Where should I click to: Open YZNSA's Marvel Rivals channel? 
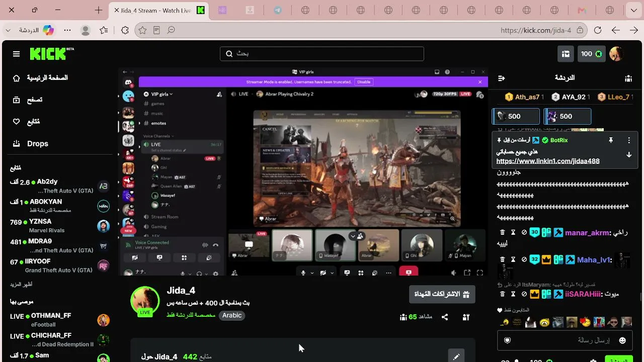click(60, 226)
